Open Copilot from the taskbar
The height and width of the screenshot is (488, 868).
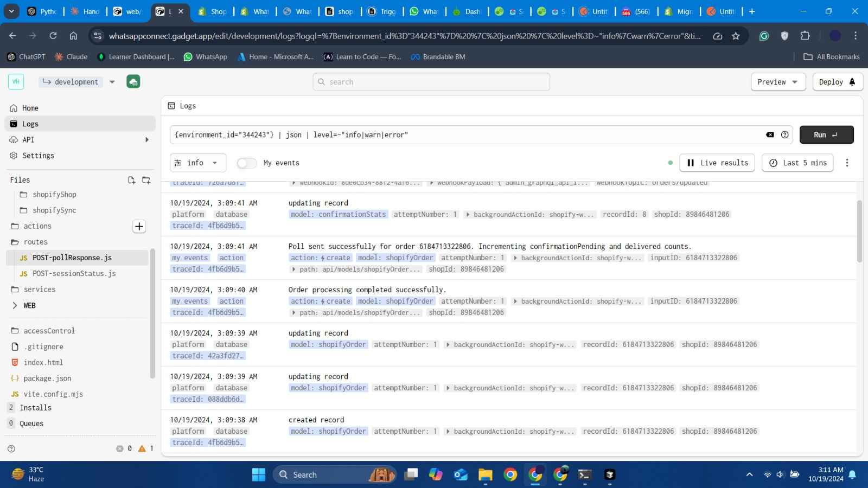pyautogui.click(x=436, y=475)
